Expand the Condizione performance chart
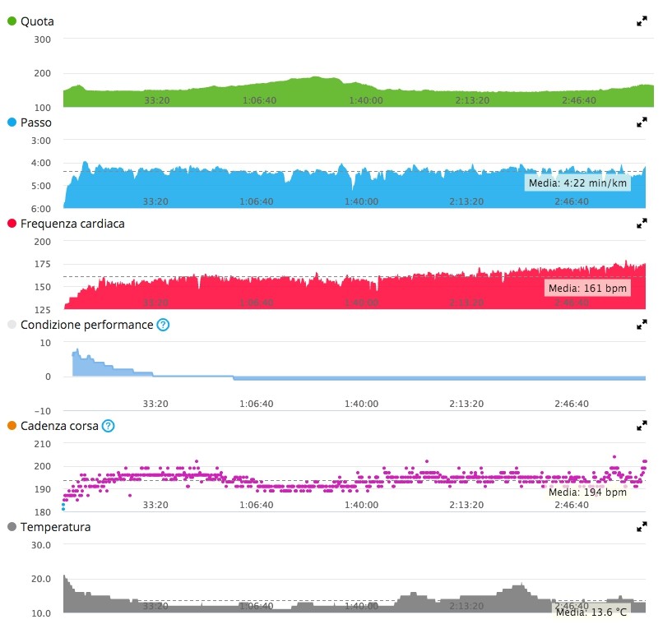 click(642, 325)
